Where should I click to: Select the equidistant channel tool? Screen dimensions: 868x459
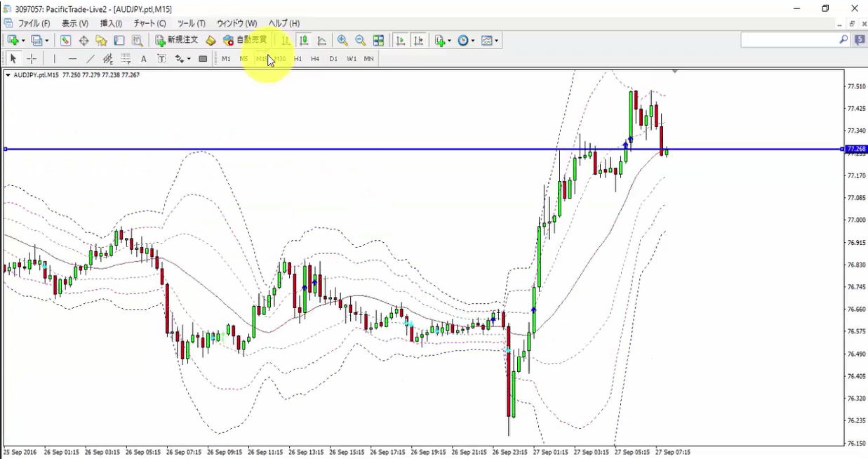point(108,59)
